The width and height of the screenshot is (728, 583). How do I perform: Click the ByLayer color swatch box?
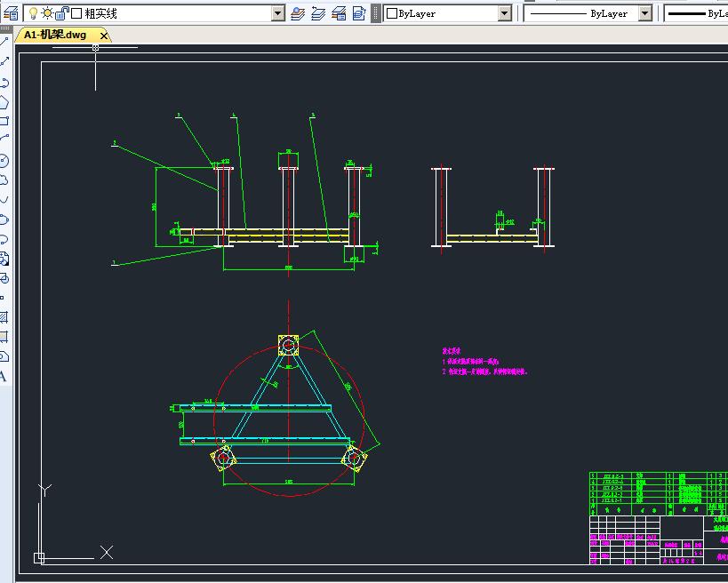(x=392, y=13)
